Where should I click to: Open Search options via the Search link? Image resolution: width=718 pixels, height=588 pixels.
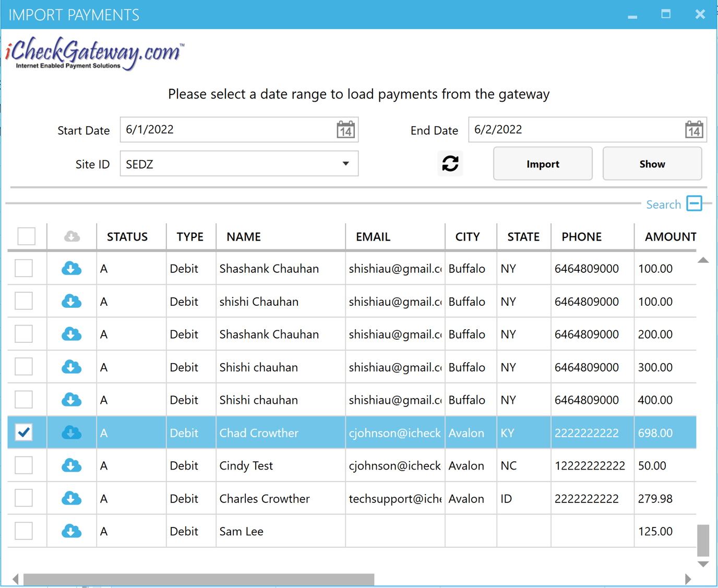tap(663, 204)
